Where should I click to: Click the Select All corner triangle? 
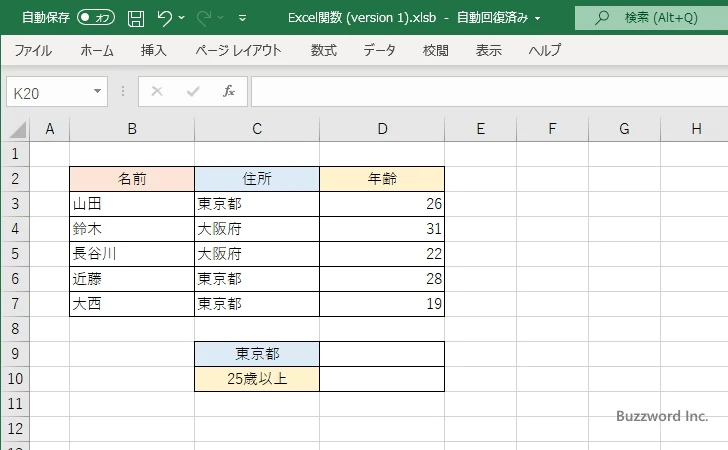(17, 129)
